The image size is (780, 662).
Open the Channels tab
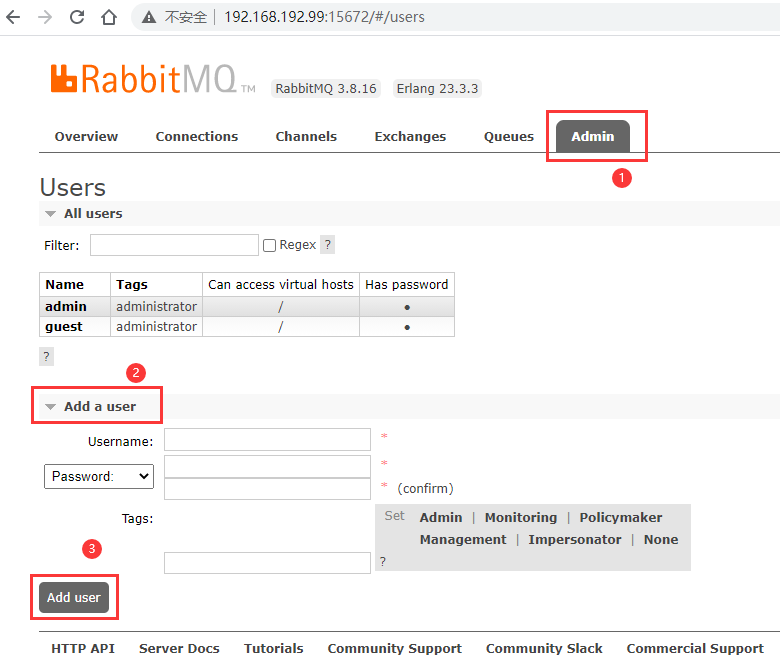coord(306,137)
